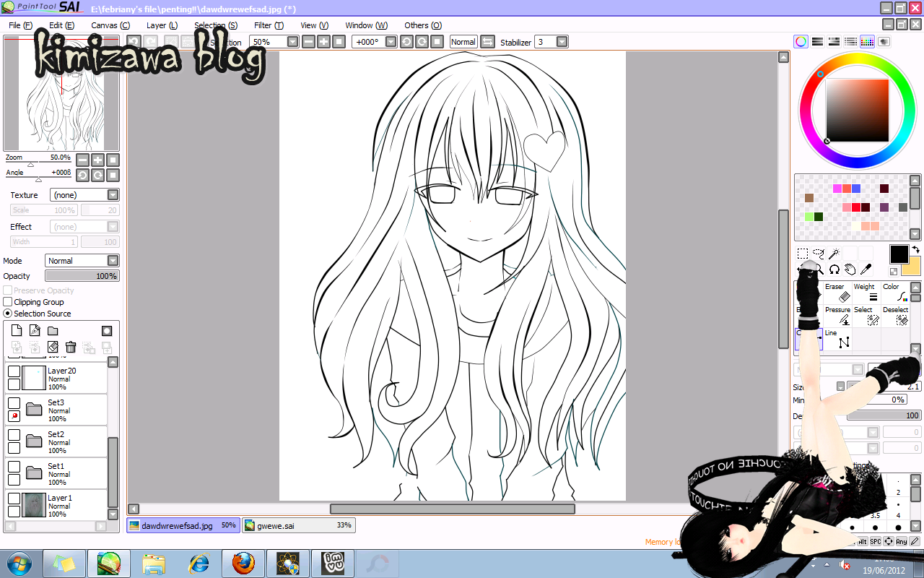Select the Lasso selection tool
The image size is (924, 578).
pos(818,254)
